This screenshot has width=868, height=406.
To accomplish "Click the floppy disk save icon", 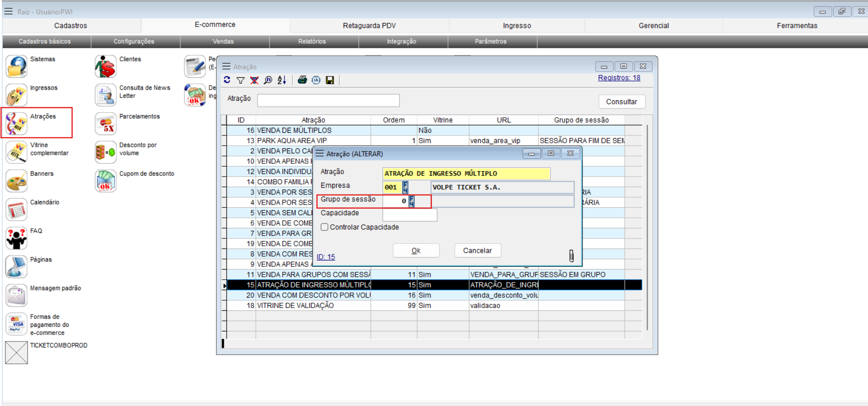I will (x=330, y=80).
